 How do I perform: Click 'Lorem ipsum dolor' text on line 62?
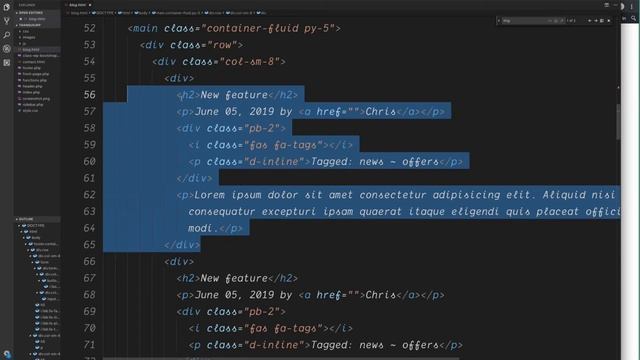245,195
